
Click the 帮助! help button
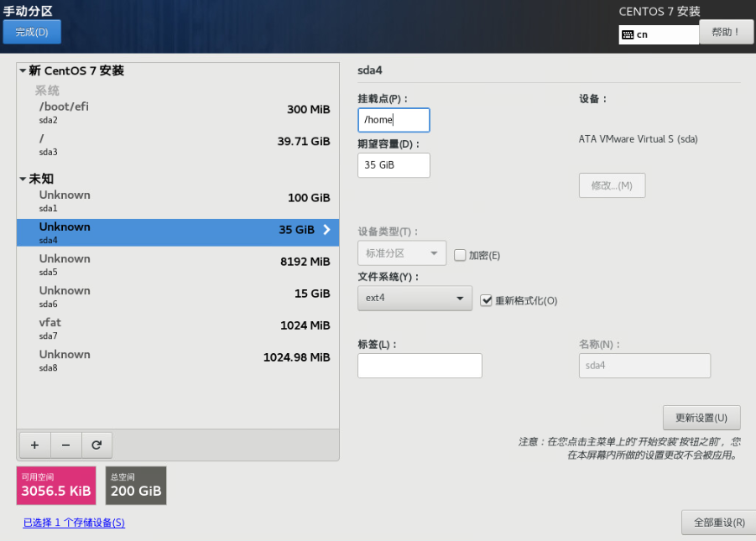point(726,32)
